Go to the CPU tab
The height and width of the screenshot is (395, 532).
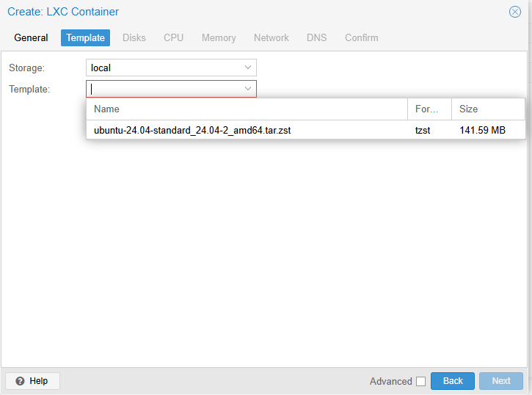(x=173, y=37)
